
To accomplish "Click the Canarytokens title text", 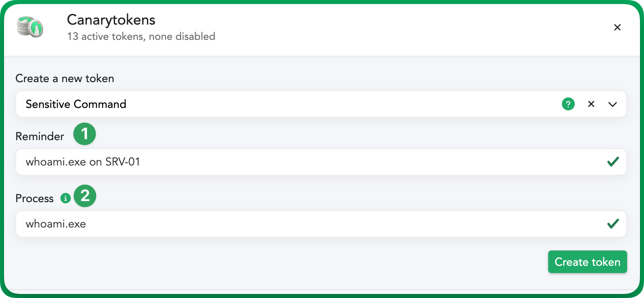I will point(111,20).
